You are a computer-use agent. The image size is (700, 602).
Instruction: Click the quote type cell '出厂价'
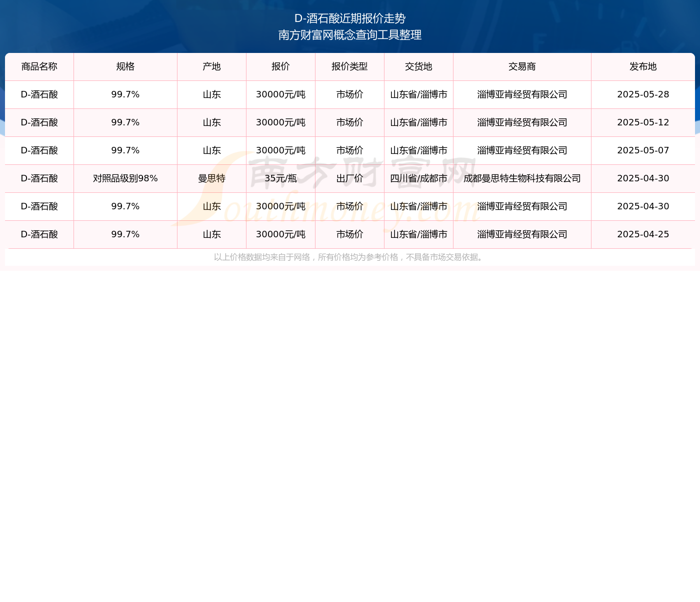[x=350, y=178]
